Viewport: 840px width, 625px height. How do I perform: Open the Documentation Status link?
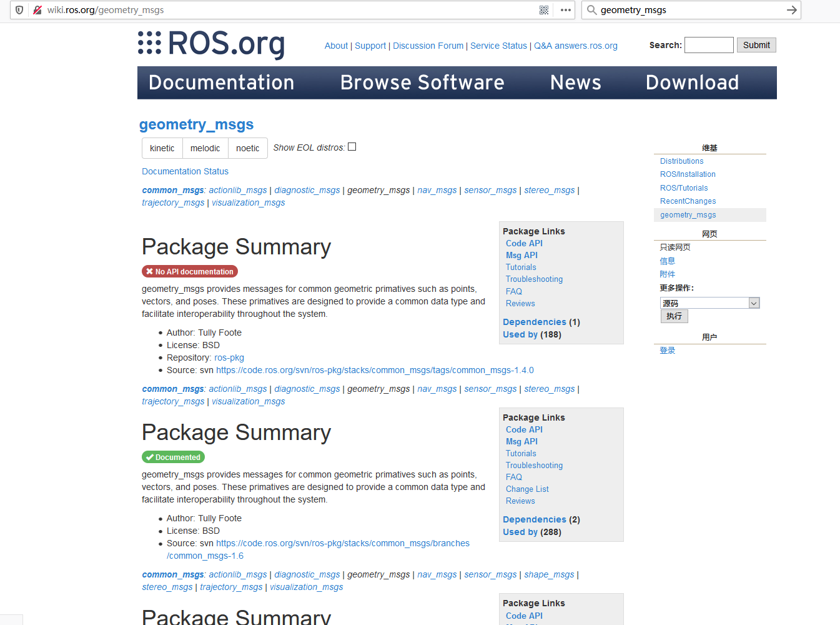(x=185, y=171)
